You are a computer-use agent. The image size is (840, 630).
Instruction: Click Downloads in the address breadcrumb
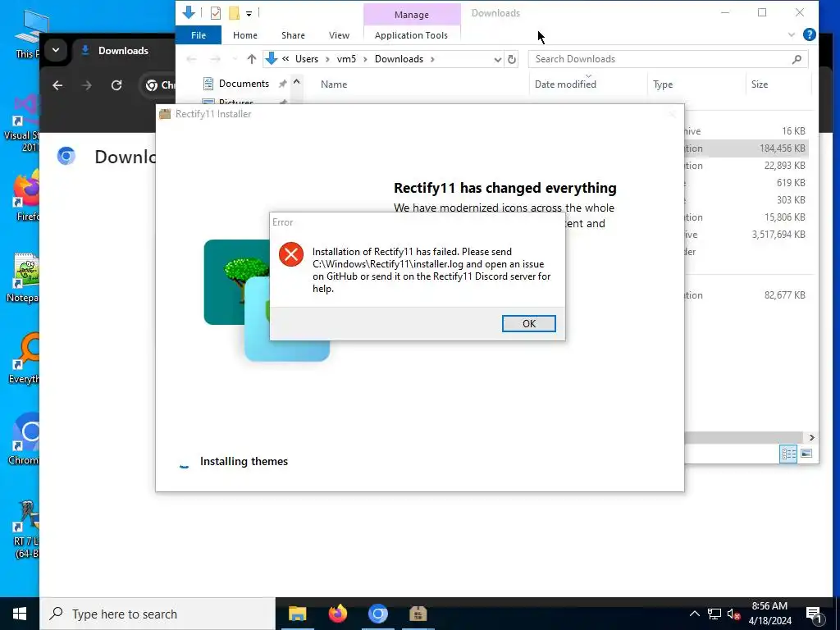(399, 59)
